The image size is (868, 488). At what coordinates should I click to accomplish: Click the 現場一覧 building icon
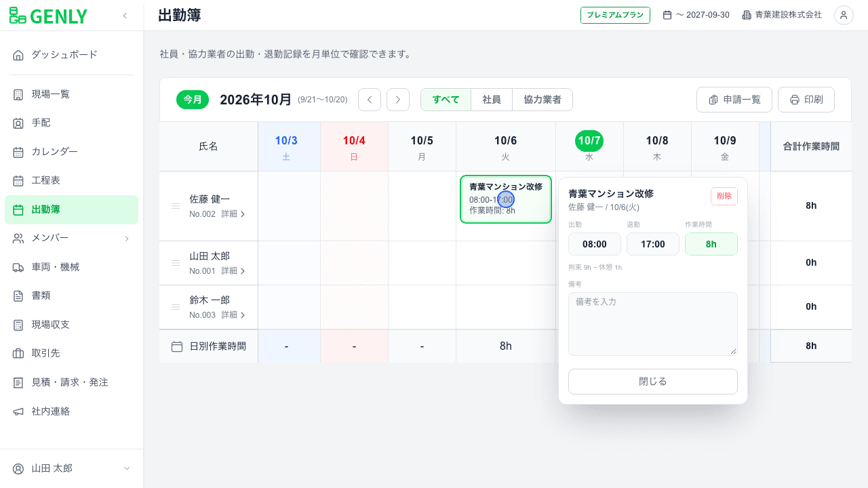[x=18, y=94]
